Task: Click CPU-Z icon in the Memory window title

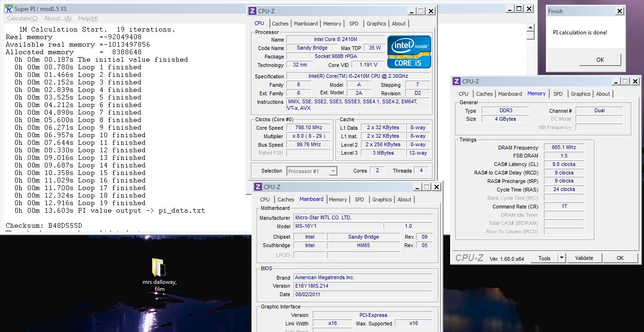Action: tap(456, 81)
